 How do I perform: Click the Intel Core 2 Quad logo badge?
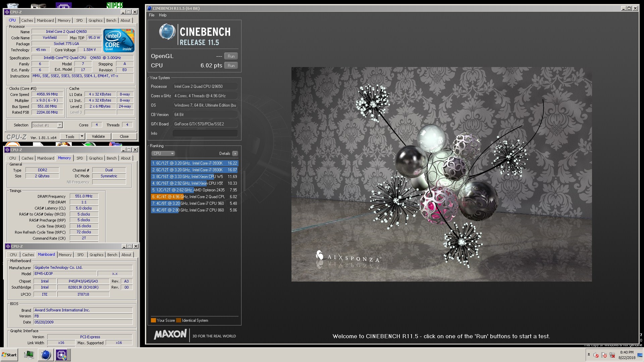click(x=119, y=40)
